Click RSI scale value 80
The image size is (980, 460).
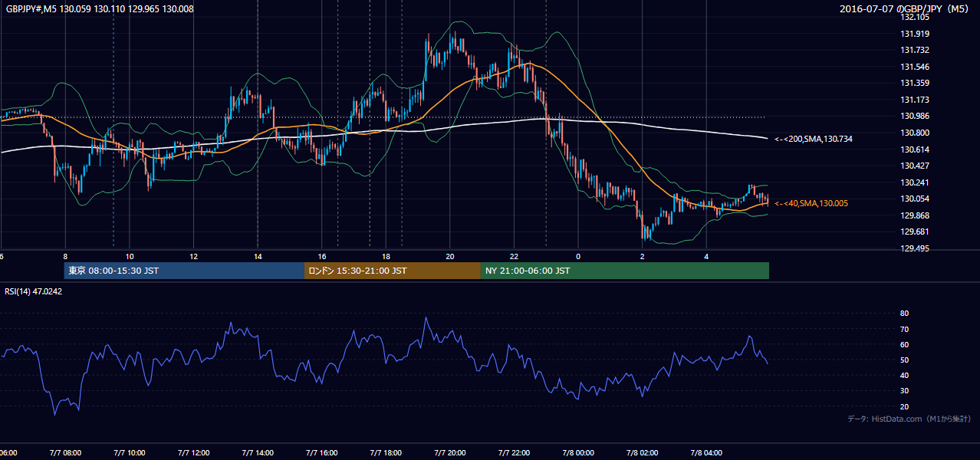904,314
